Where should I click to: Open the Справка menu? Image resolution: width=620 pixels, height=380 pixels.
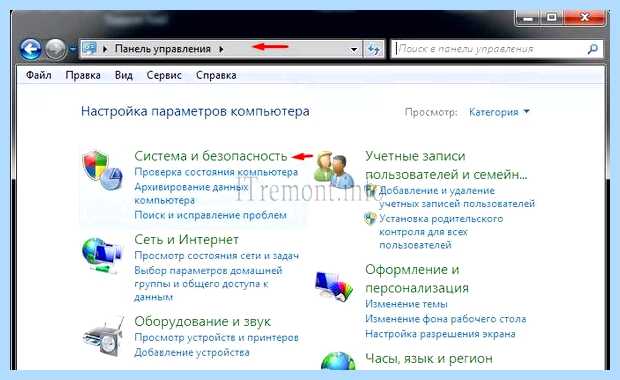point(216,75)
